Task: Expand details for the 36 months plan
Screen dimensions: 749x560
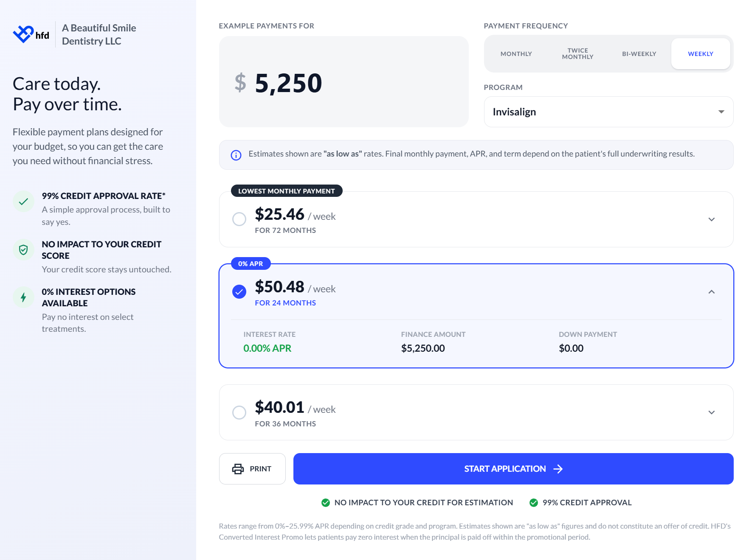Action: point(712,412)
